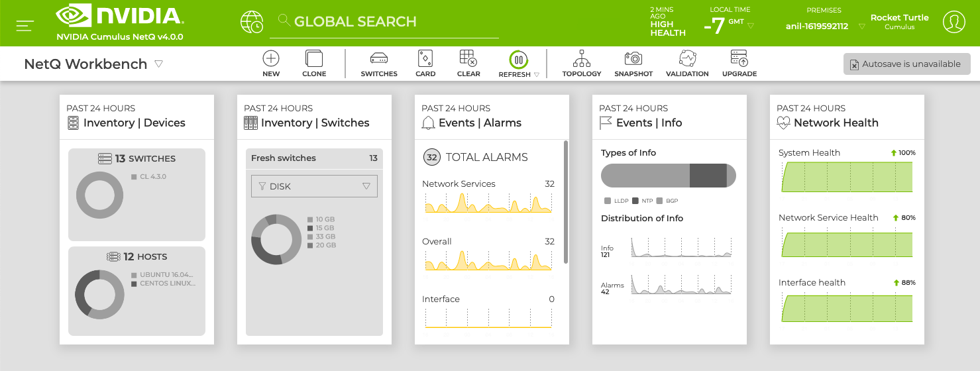
Task: Click the Network Health card title
Action: pos(836,123)
